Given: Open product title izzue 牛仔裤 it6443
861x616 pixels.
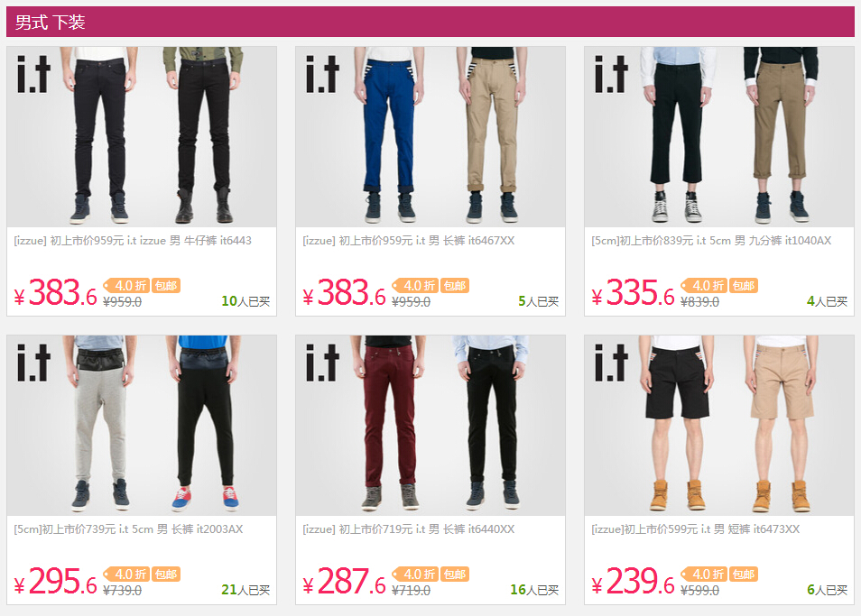Looking at the screenshot, I should point(133,240).
